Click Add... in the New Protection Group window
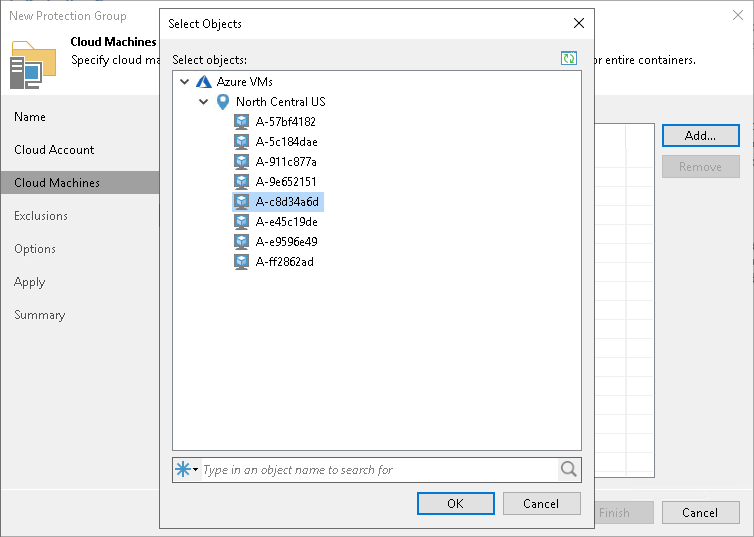The width and height of the screenshot is (754, 537). click(x=700, y=136)
